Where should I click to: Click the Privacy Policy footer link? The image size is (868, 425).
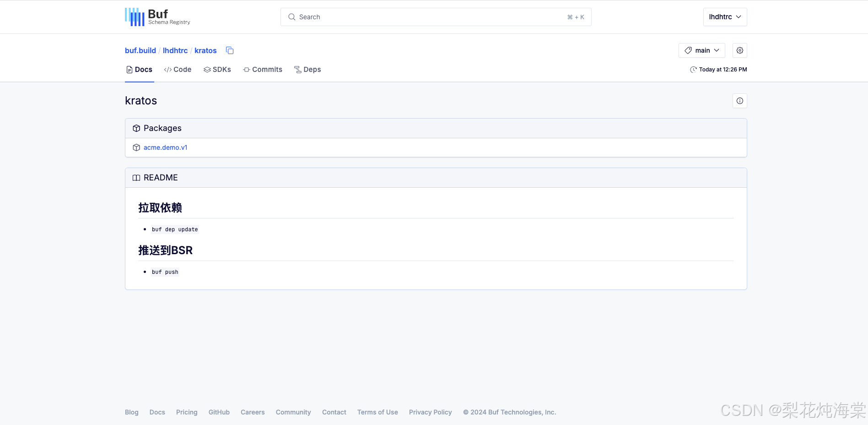pyautogui.click(x=431, y=412)
